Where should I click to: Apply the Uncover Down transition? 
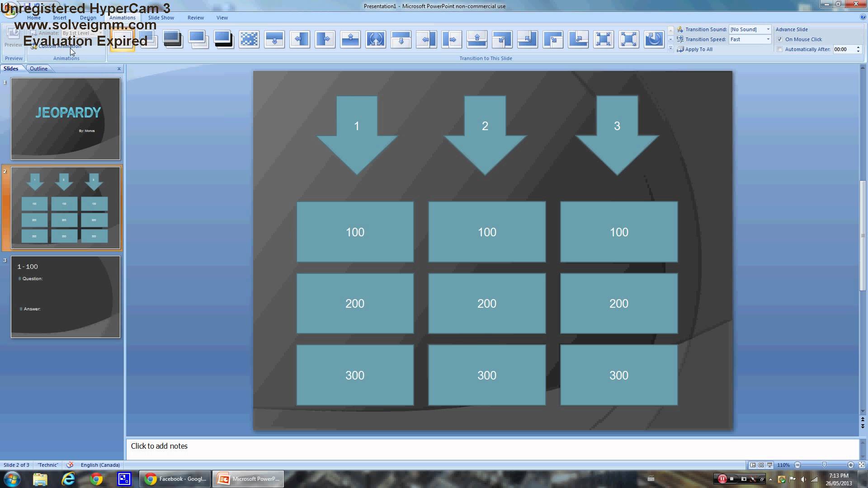(401, 40)
